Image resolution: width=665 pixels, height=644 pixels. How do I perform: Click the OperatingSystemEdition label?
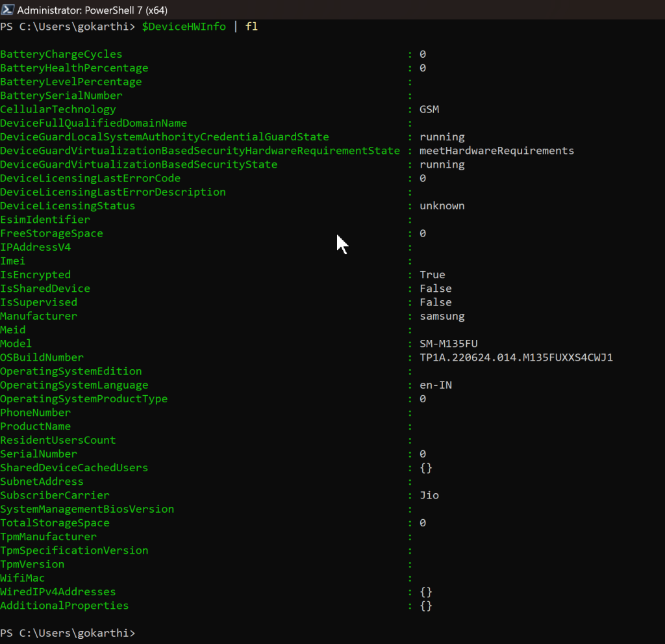(71, 372)
